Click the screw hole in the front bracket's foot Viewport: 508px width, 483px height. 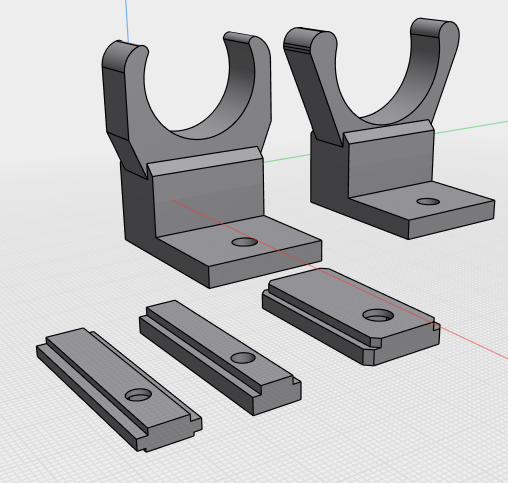245,242
